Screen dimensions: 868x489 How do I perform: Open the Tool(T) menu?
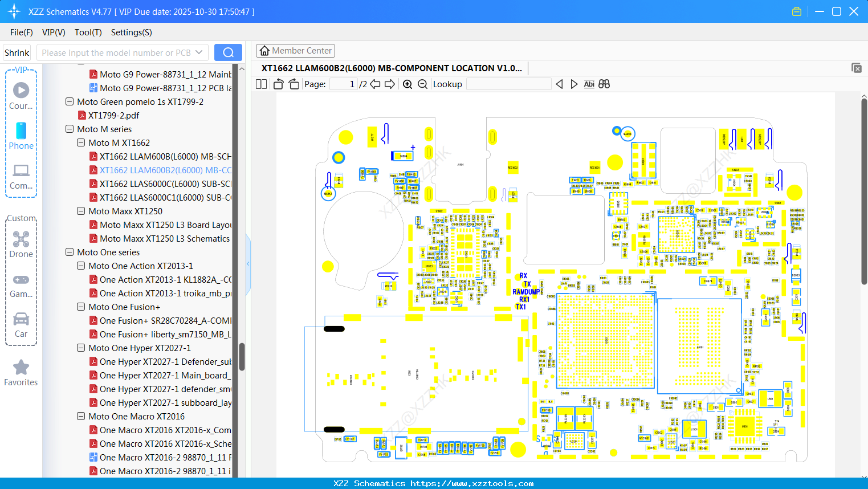point(88,32)
